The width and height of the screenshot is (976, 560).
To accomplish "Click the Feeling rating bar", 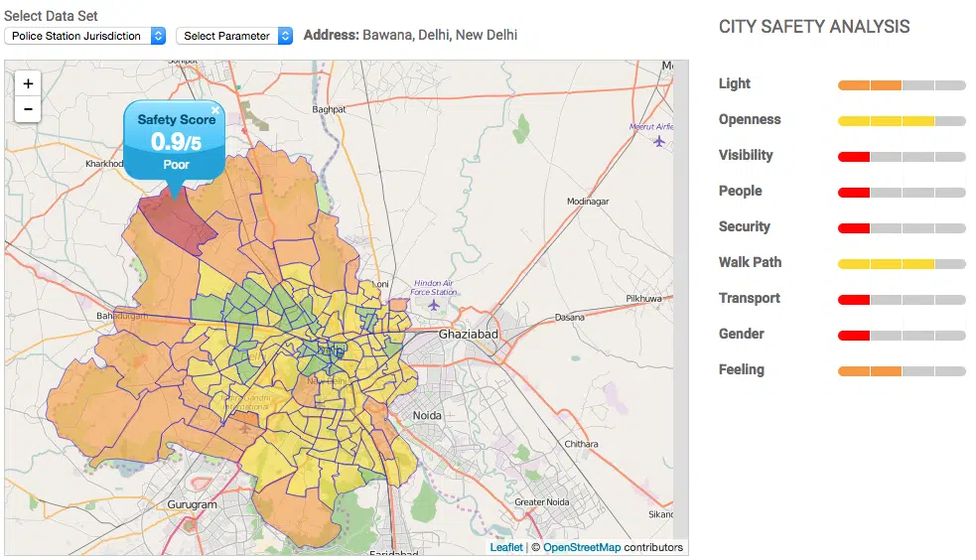I will (902, 371).
